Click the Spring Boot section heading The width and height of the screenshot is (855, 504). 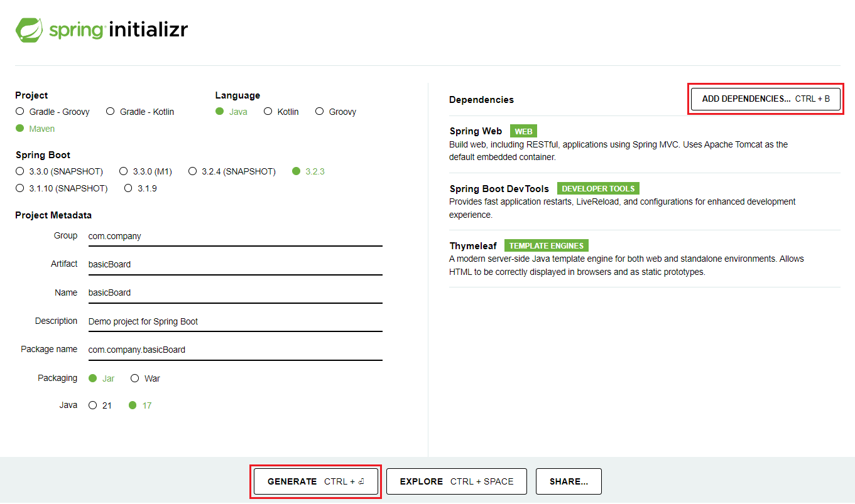(43, 155)
